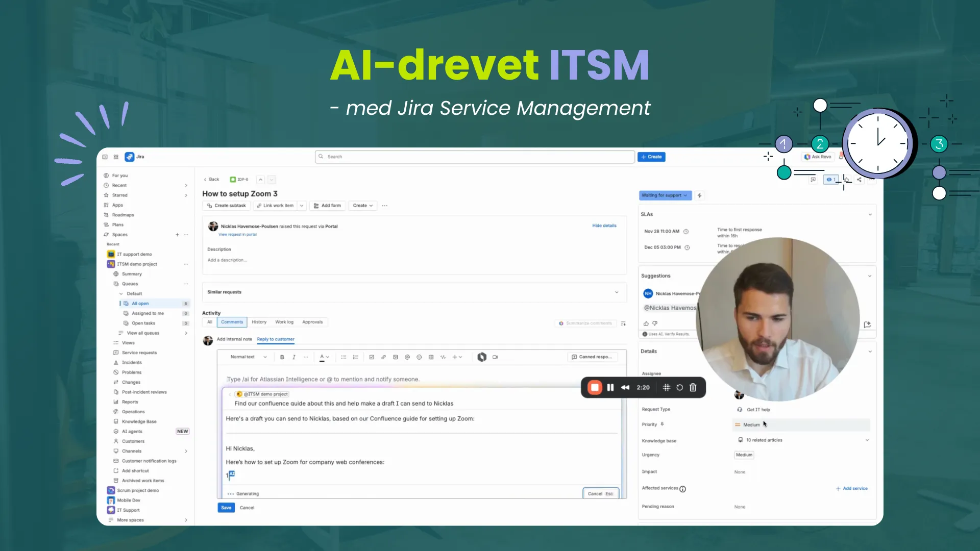Open the @ mention tool
Image resolution: width=980 pixels, height=551 pixels.
tap(407, 357)
